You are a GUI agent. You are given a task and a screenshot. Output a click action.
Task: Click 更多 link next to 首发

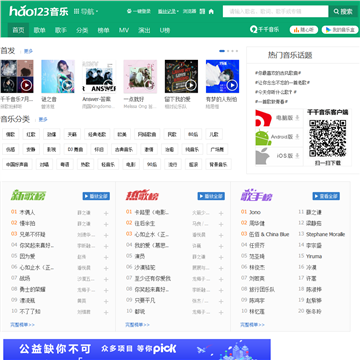pyautogui.click(x=28, y=51)
